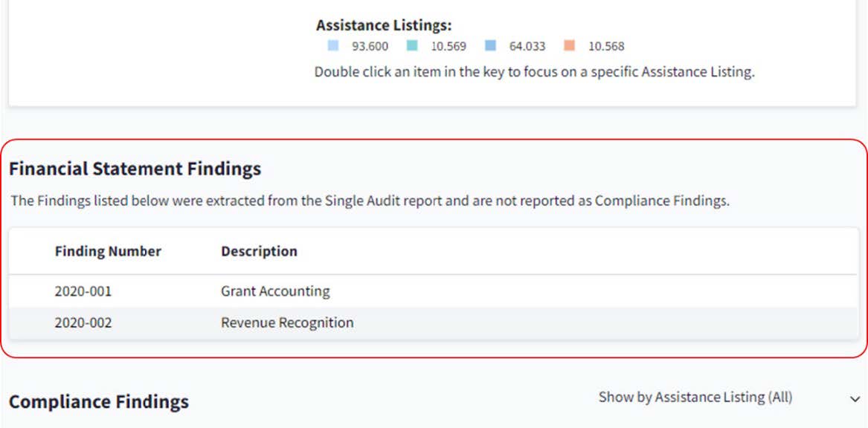The image size is (868, 428).
Task: Click the 'Double click an item' hint text
Action: (x=534, y=72)
